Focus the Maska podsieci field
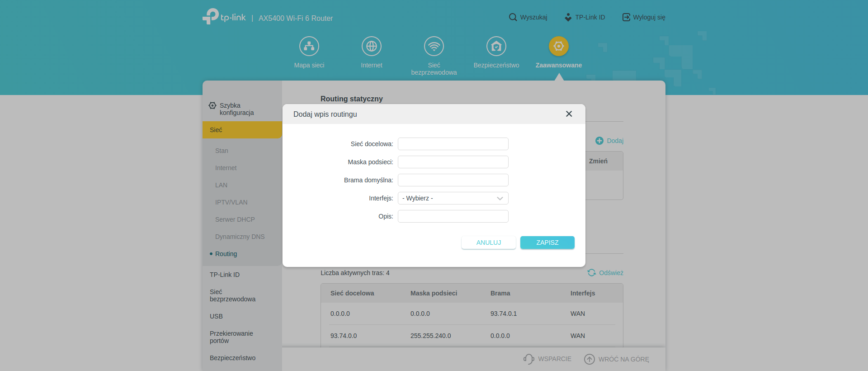 click(x=453, y=162)
